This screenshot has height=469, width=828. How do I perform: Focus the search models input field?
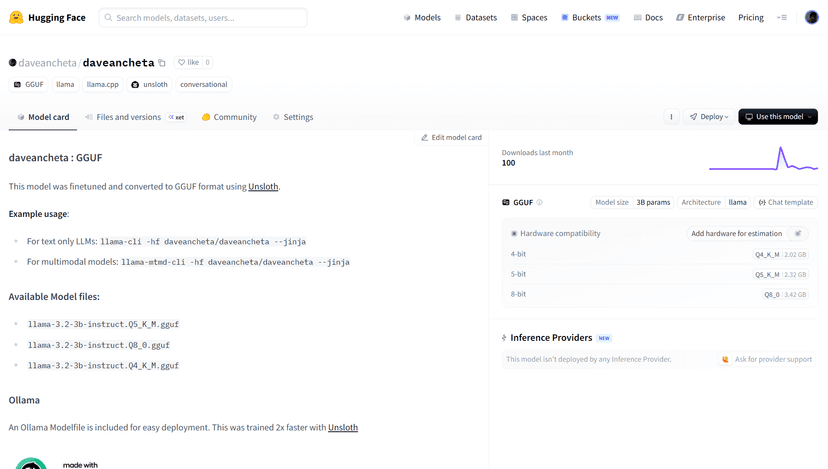(203, 17)
